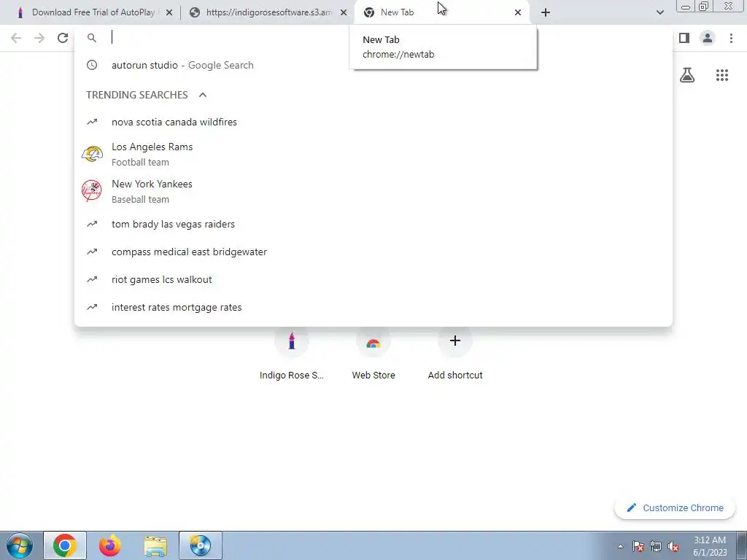
Task: Open the Chrome Labs flask icon
Action: click(687, 75)
